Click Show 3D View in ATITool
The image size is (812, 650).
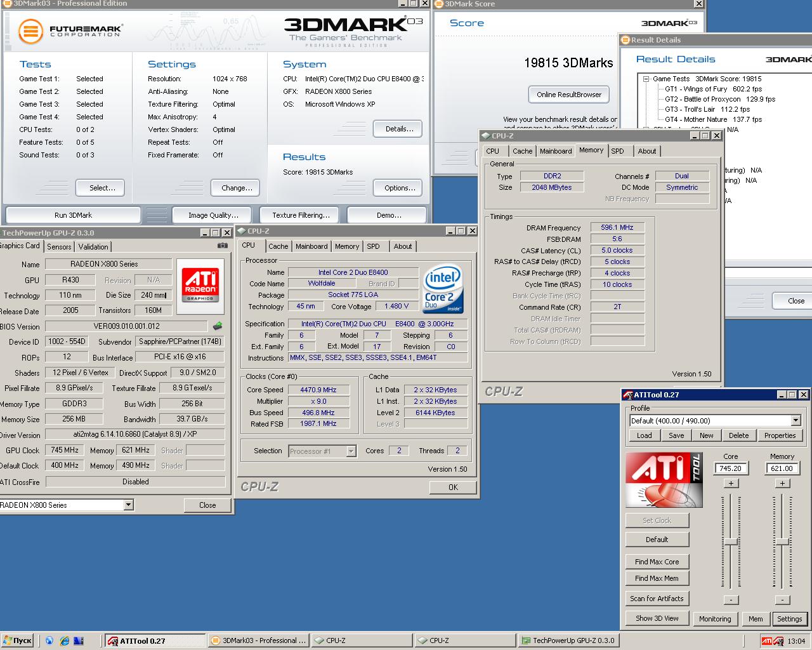click(x=657, y=618)
